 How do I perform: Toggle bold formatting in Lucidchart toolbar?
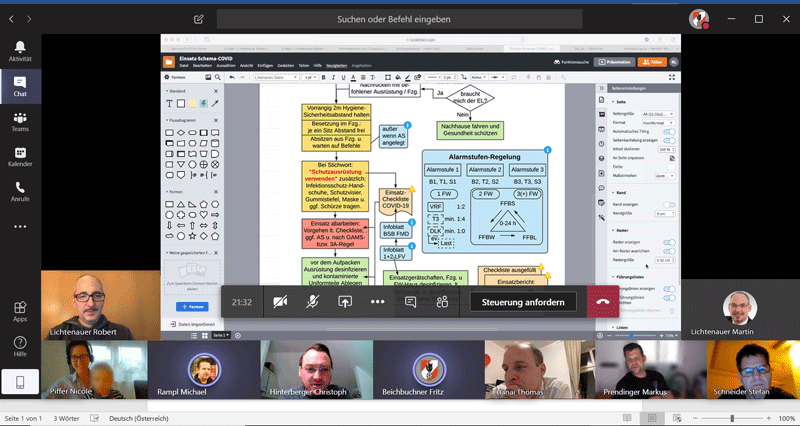[323, 78]
